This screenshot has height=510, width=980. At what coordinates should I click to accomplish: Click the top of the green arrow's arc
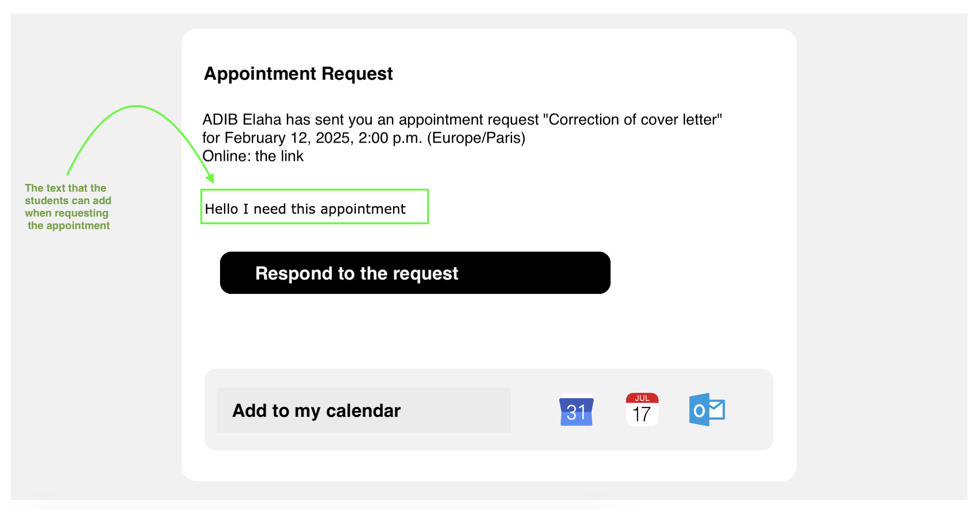click(x=136, y=106)
